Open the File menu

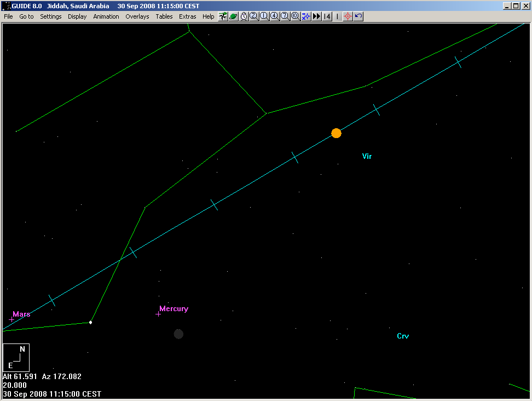pos(8,16)
